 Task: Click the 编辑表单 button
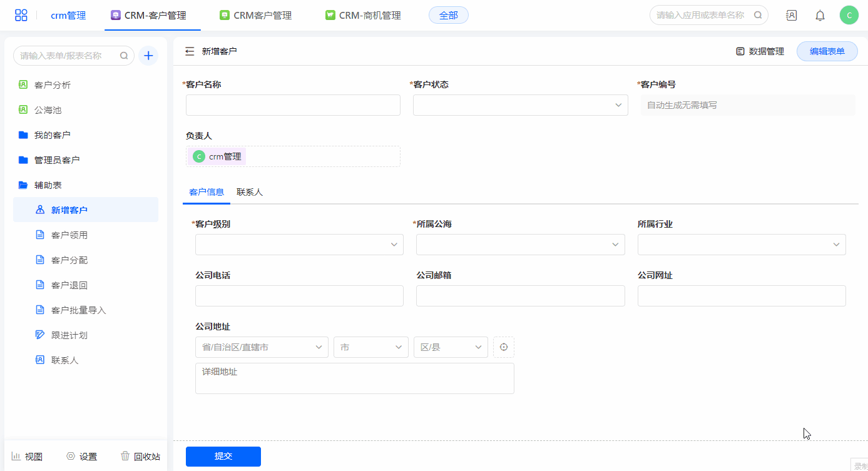827,51
